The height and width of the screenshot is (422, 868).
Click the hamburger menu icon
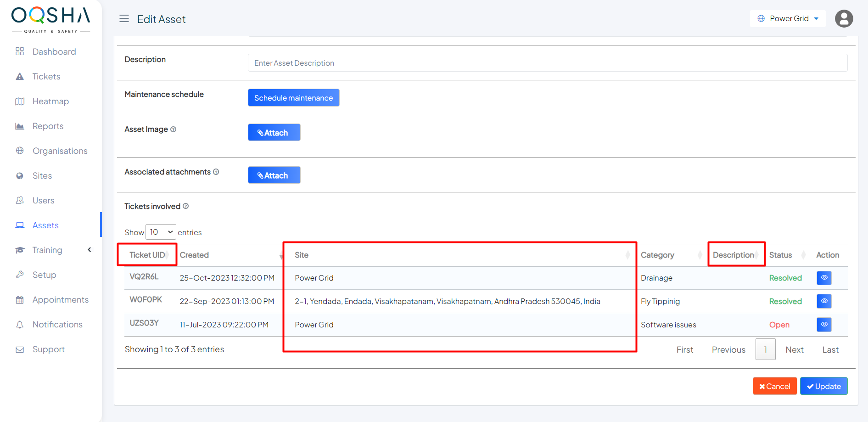124,19
